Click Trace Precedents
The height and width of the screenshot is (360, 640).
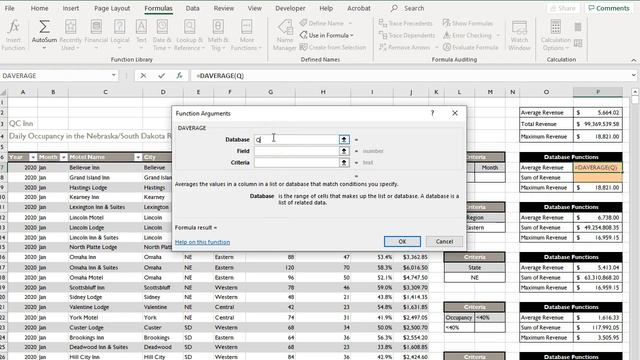click(405, 23)
